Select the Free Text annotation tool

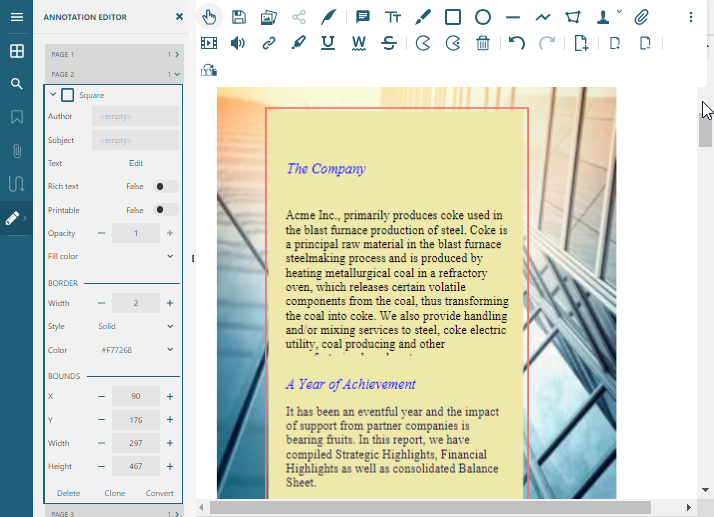coord(393,17)
